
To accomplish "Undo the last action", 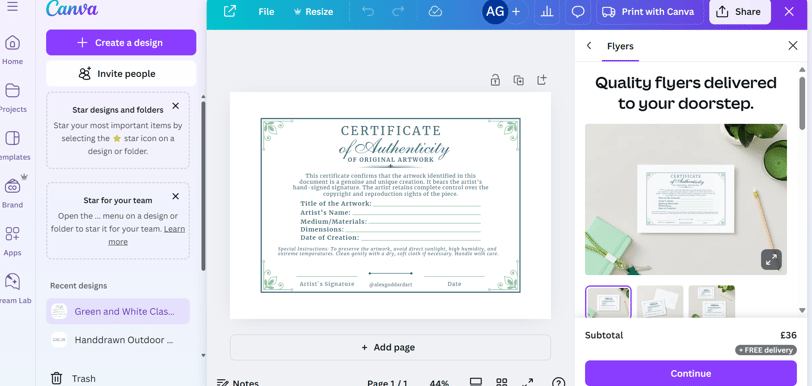I will [368, 11].
